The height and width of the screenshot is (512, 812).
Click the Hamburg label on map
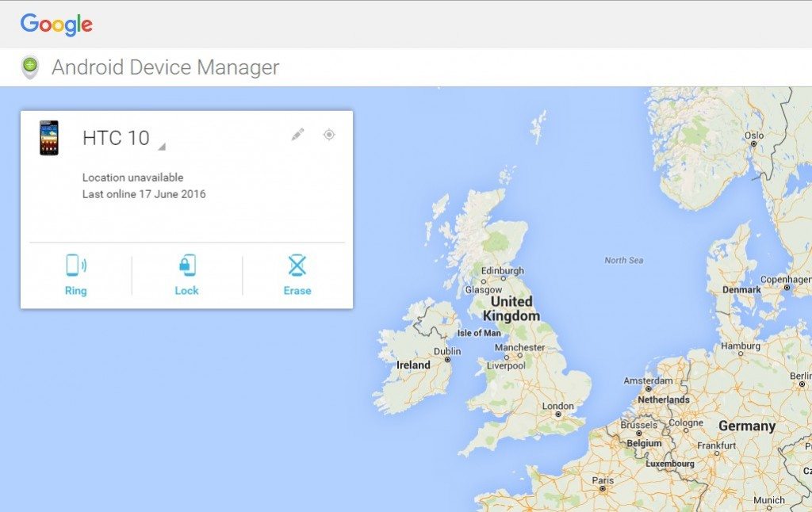(x=741, y=346)
